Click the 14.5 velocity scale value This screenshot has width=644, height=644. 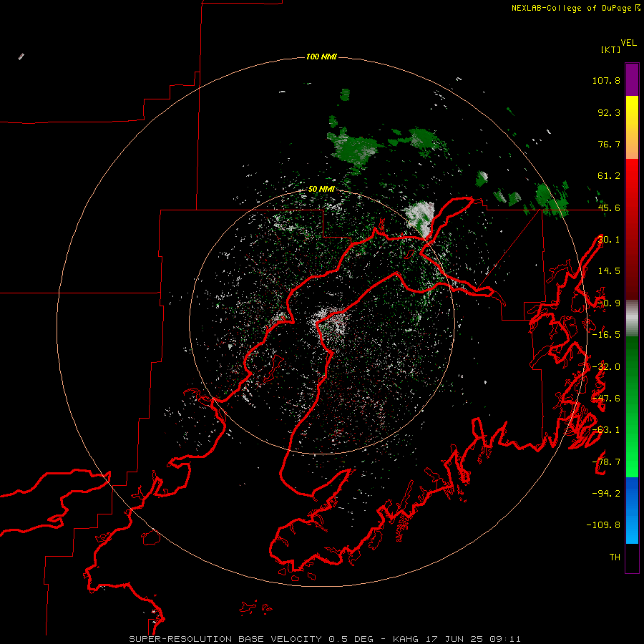[x=609, y=271]
